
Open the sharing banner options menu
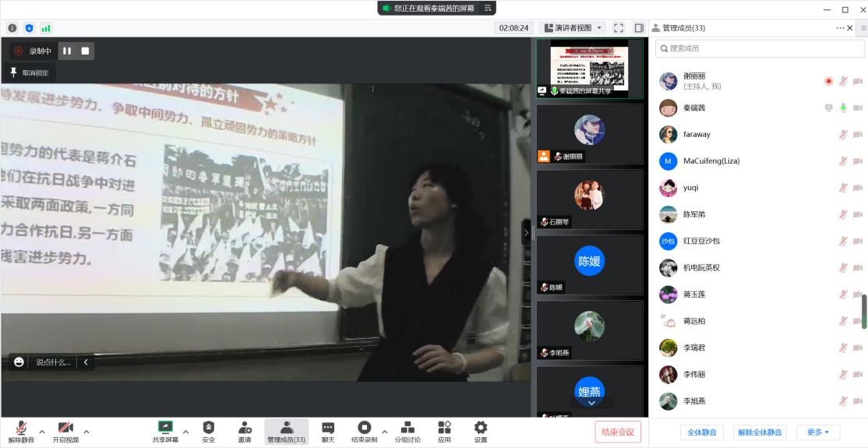(488, 9)
